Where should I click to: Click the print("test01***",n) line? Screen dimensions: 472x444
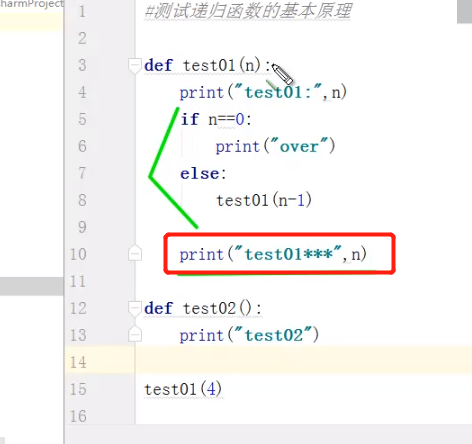(x=273, y=254)
